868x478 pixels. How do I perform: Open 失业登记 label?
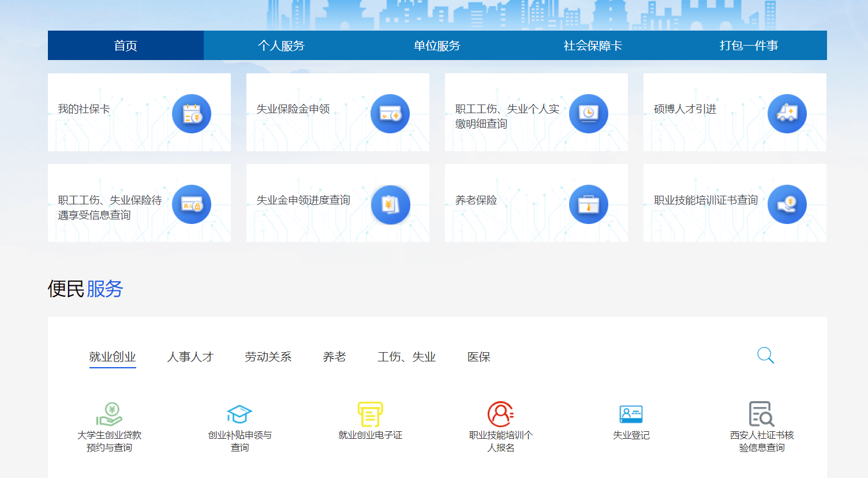click(x=631, y=435)
